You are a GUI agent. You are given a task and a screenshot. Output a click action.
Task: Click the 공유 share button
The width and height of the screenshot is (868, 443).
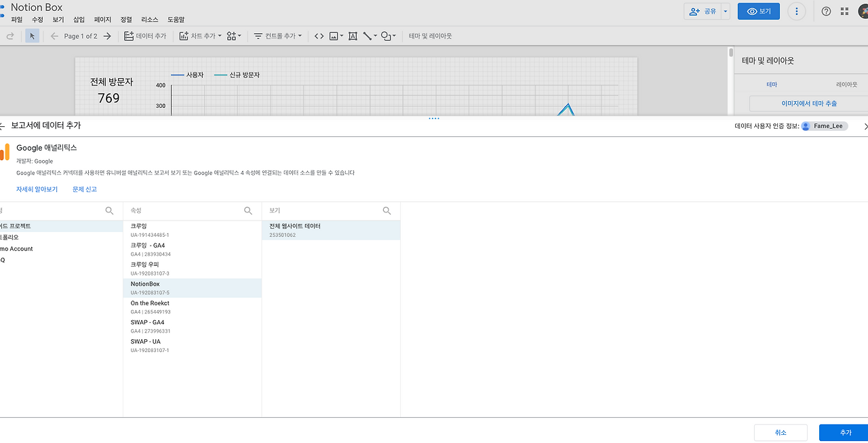703,12
